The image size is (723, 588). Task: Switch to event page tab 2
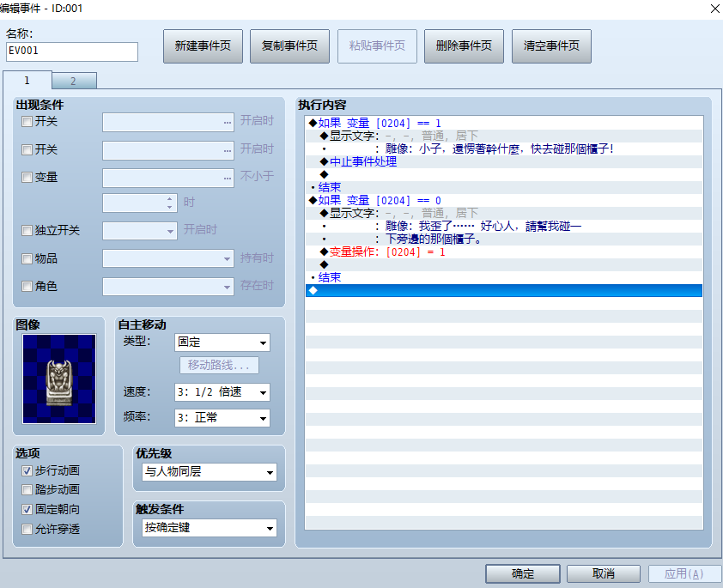[x=74, y=81]
